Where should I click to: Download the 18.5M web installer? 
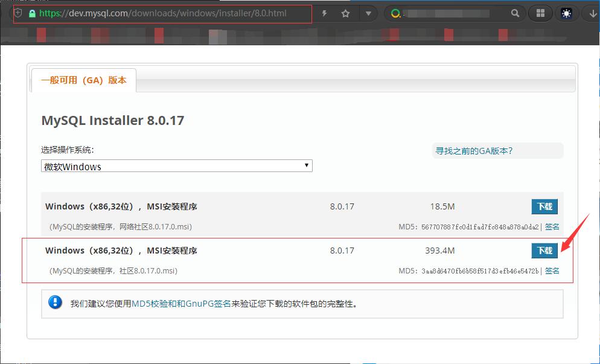(544, 206)
